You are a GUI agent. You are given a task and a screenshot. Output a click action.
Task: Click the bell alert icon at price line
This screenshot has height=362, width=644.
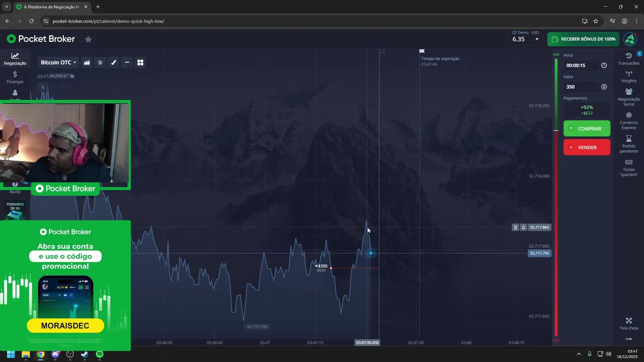coord(523,227)
